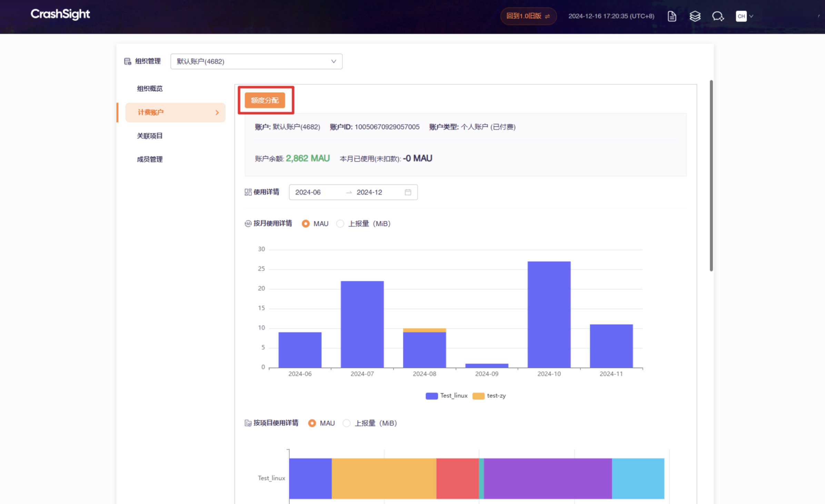
Task: Click the 回到1.0旧版 button
Action: 528,16
